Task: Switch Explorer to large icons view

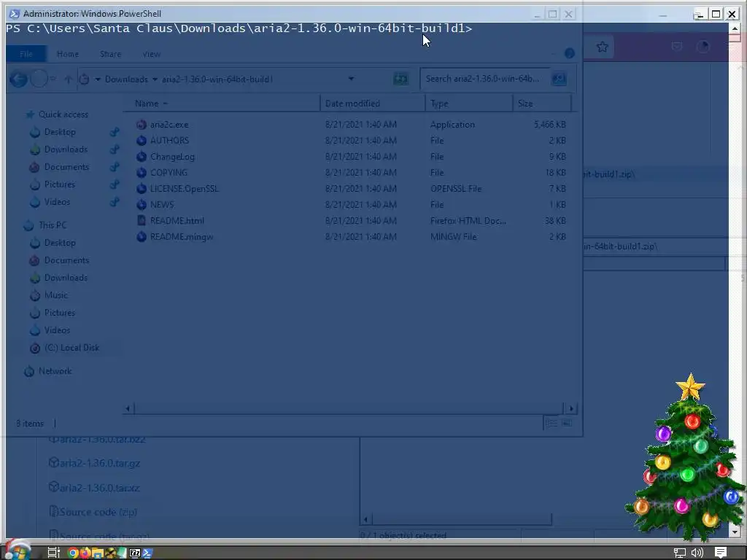Action: [566, 423]
